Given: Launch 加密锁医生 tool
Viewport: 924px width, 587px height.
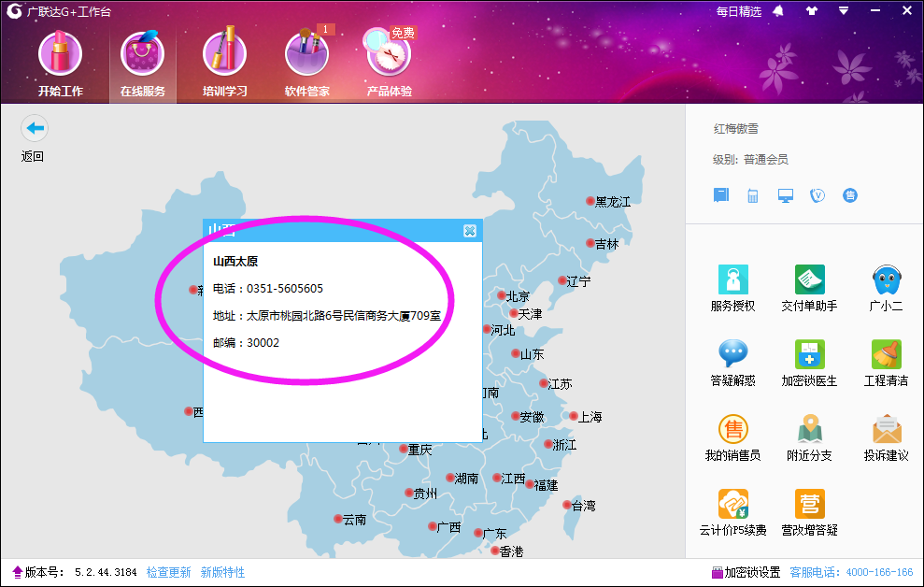Looking at the screenshot, I should (x=809, y=363).
